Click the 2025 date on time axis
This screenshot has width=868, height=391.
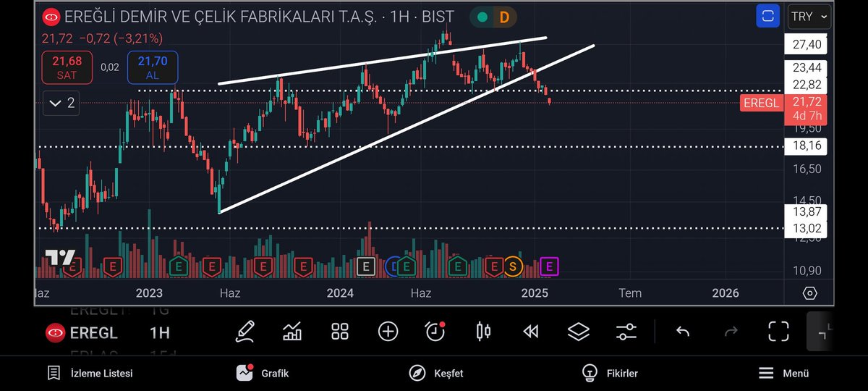[x=535, y=293]
